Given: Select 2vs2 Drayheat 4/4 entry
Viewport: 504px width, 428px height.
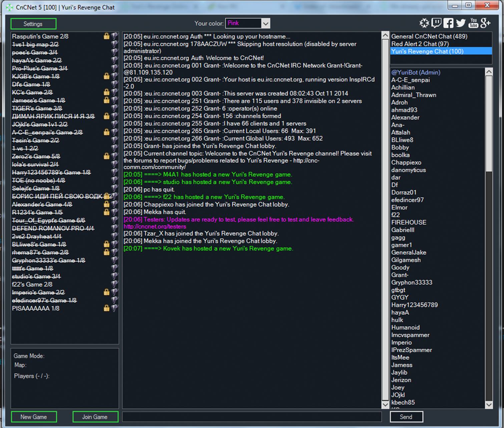Looking at the screenshot, I should point(65,236).
